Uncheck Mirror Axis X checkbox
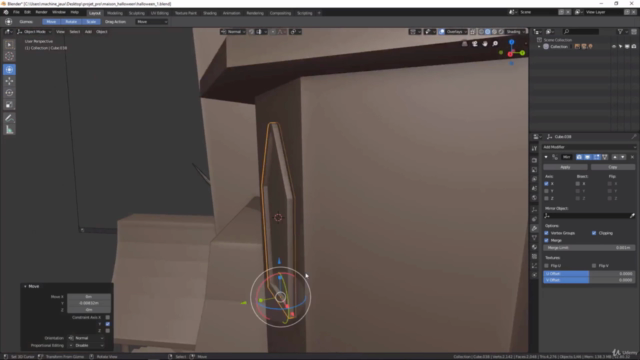Viewport: 640px width, 360px height. pos(547,184)
